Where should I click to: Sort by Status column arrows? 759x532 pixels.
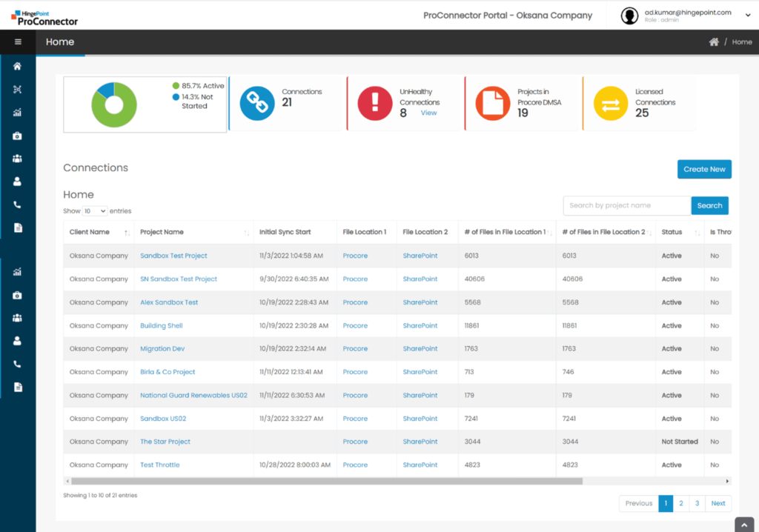697,233
